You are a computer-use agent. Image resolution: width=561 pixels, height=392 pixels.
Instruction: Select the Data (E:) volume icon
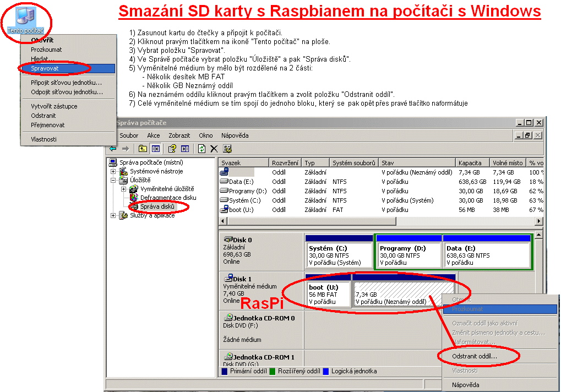tap(224, 181)
